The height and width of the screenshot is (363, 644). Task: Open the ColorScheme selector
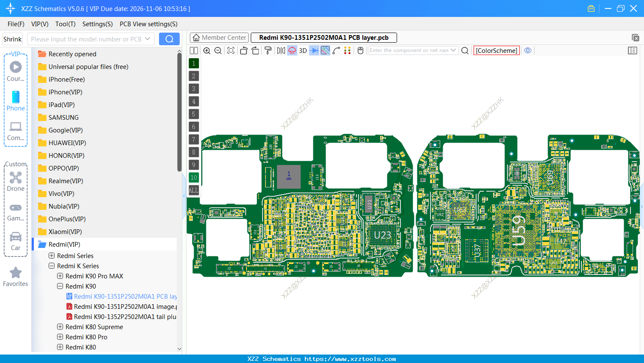coord(496,50)
